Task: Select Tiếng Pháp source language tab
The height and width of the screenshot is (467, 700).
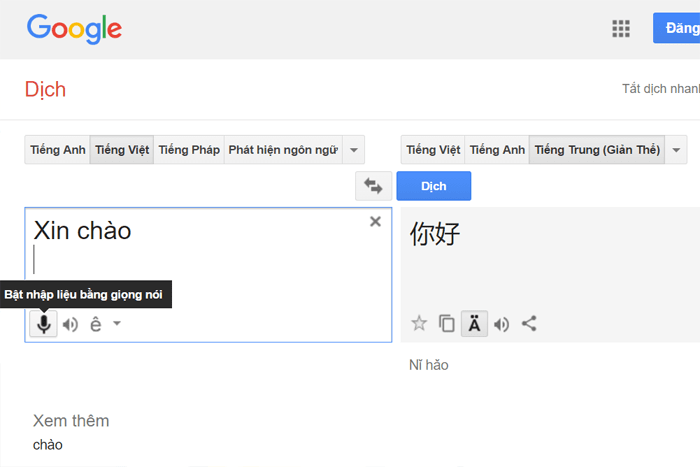Action: 189,150
